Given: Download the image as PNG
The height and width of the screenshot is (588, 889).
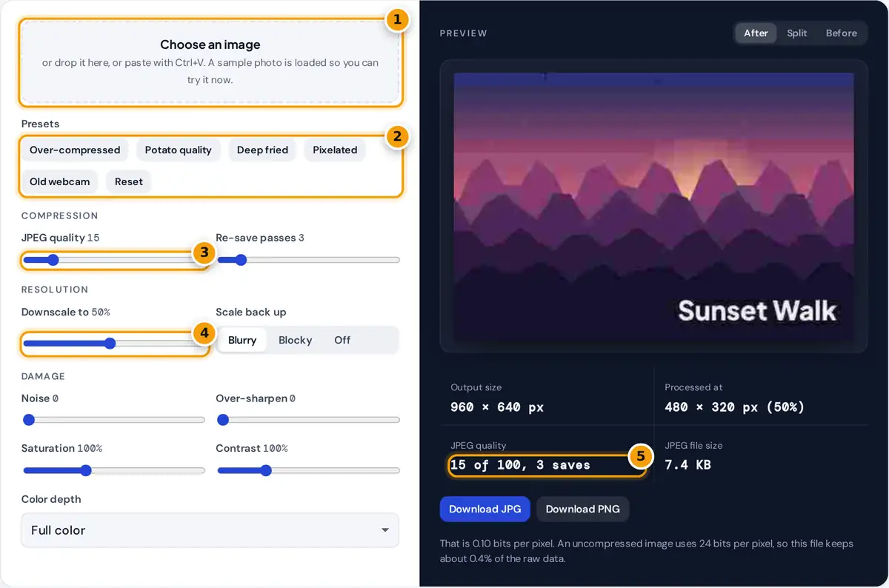Looking at the screenshot, I should point(583,509).
